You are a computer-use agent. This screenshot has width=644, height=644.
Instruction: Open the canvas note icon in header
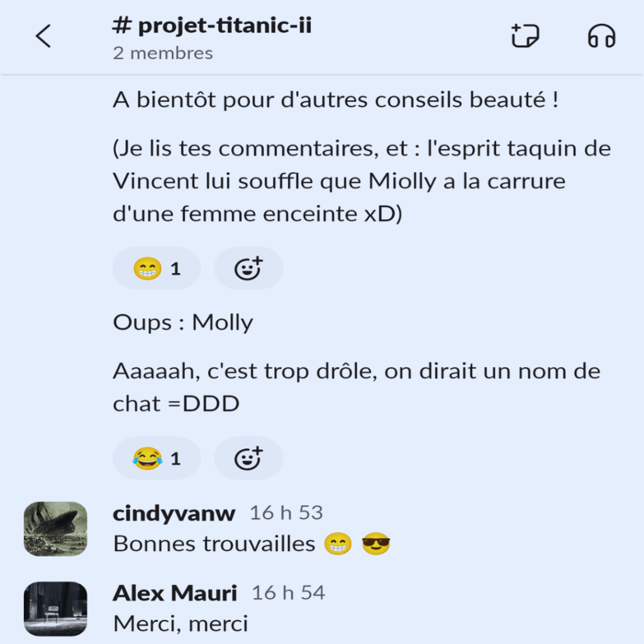coord(525,36)
